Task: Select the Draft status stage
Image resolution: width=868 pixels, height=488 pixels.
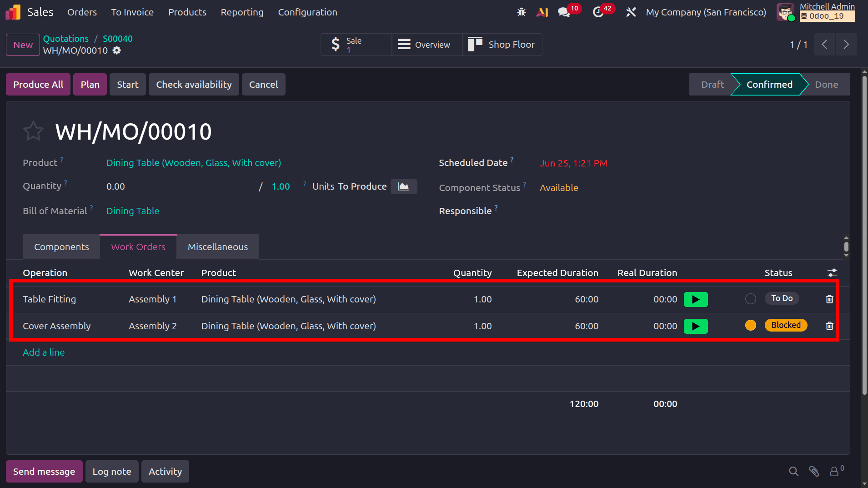Action: (712, 85)
